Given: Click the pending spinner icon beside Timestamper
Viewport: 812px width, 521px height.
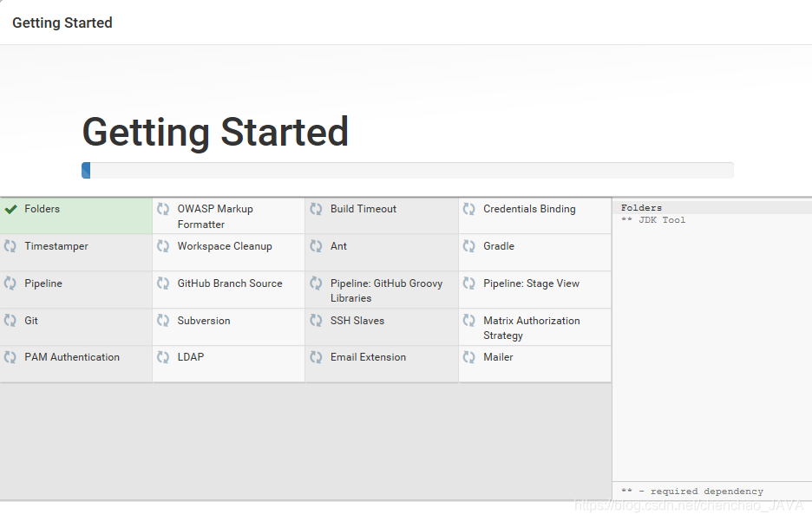Looking at the screenshot, I should click(10, 246).
